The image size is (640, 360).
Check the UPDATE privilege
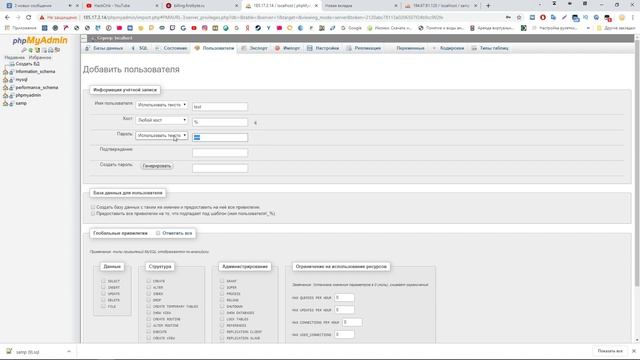coord(103,293)
